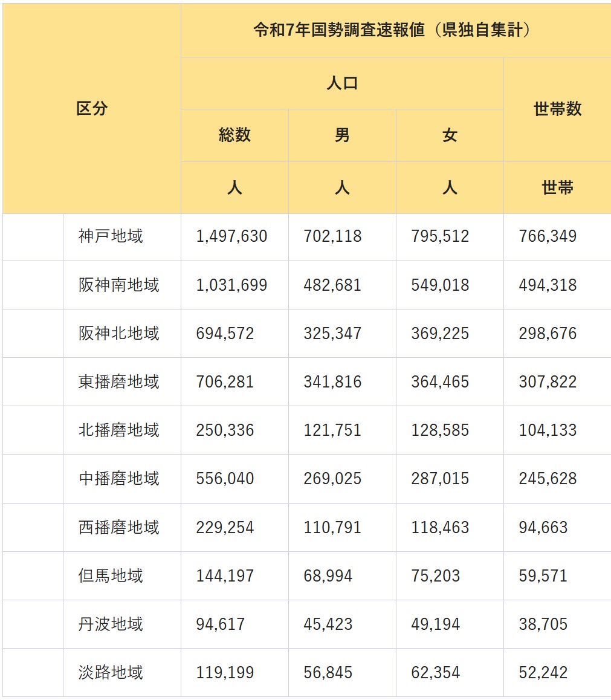Click the value 110,791
The height and width of the screenshot is (700, 611).
332,527
